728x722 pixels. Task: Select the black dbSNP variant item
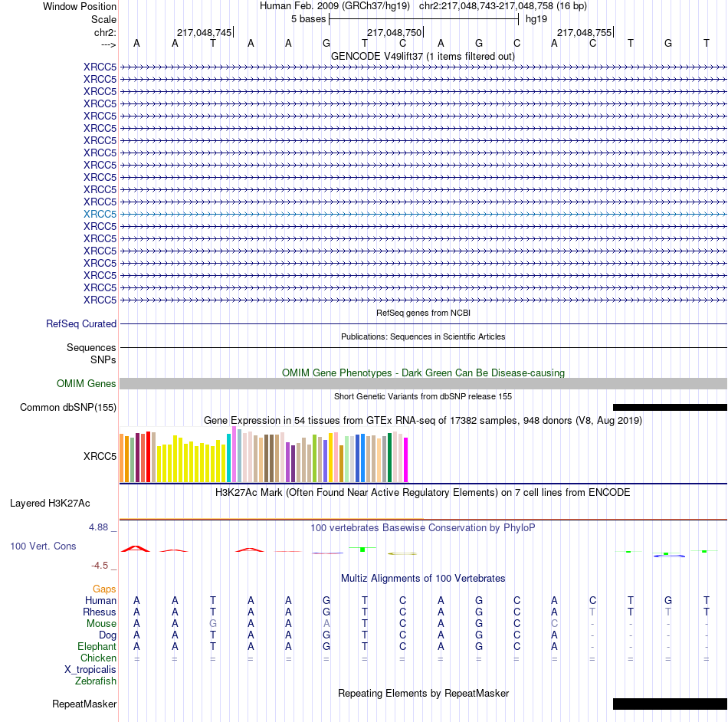670,407
